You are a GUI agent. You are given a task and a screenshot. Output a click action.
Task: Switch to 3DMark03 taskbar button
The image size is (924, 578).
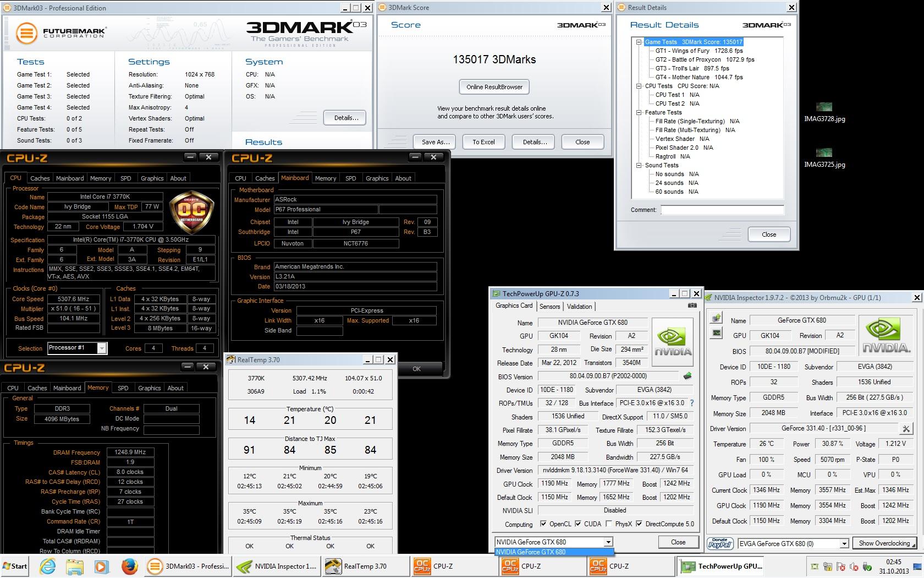pyautogui.click(x=189, y=566)
